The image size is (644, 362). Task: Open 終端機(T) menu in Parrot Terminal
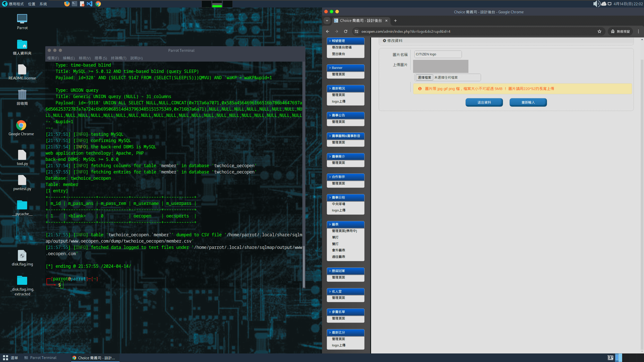pyautogui.click(x=118, y=58)
